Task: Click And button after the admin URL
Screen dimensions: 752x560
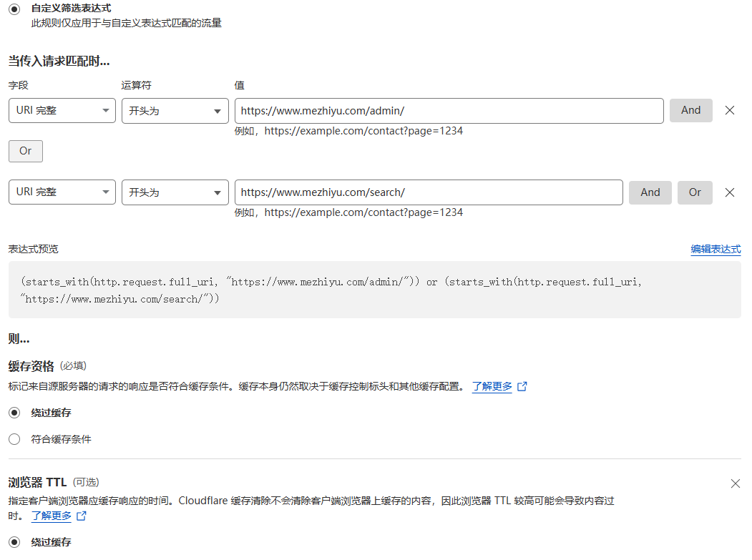Action: click(x=690, y=110)
